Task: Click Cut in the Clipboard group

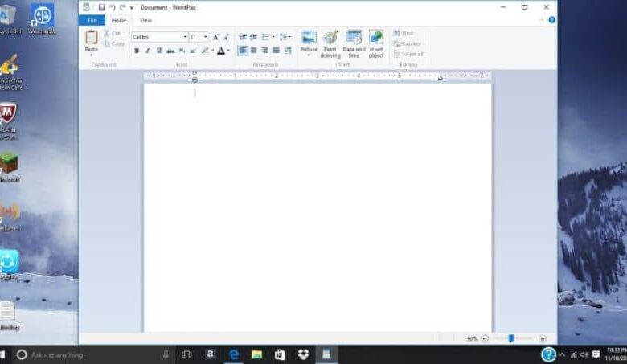Action: (x=113, y=34)
